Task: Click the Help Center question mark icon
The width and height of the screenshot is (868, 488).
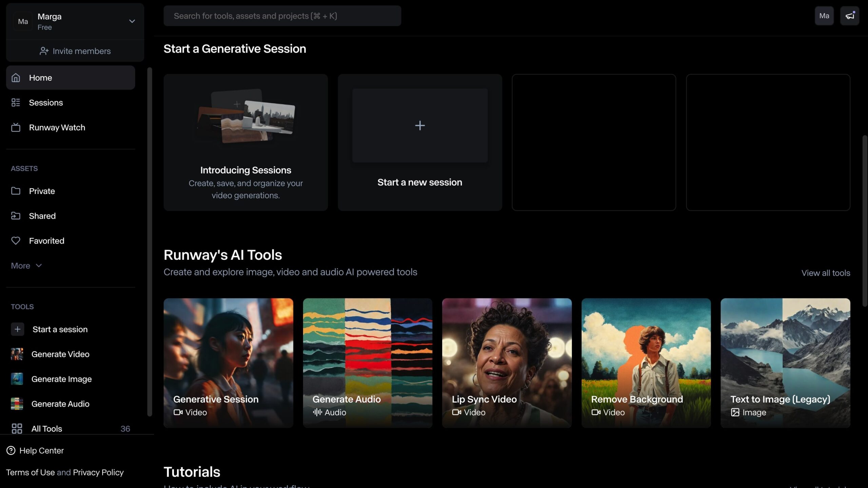Action: point(11,450)
